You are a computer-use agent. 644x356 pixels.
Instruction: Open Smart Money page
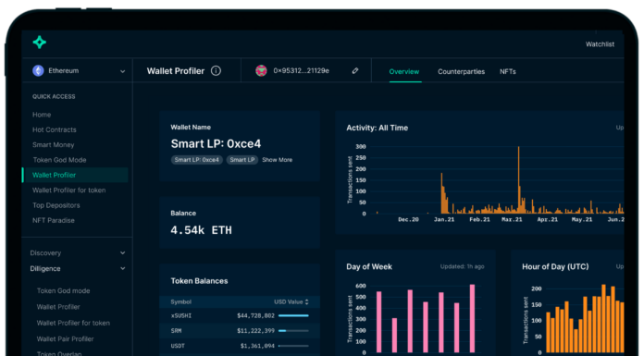tap(54, 145)
